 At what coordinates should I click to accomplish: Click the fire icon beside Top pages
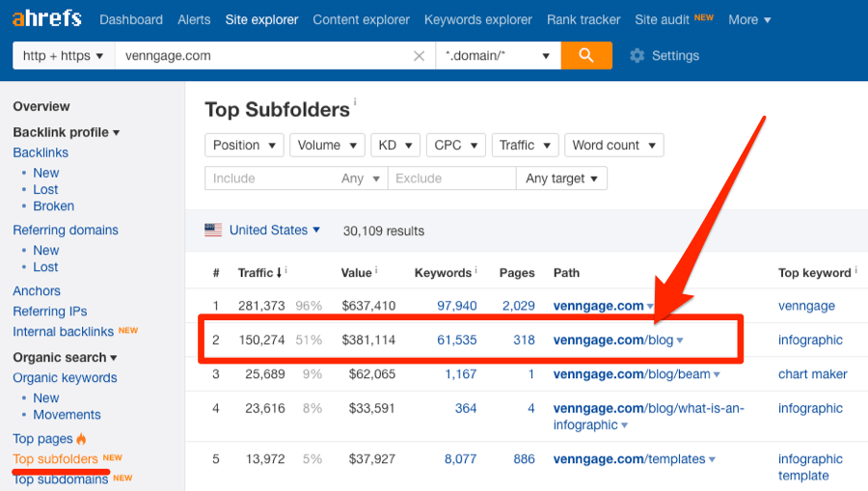point(81,438)
